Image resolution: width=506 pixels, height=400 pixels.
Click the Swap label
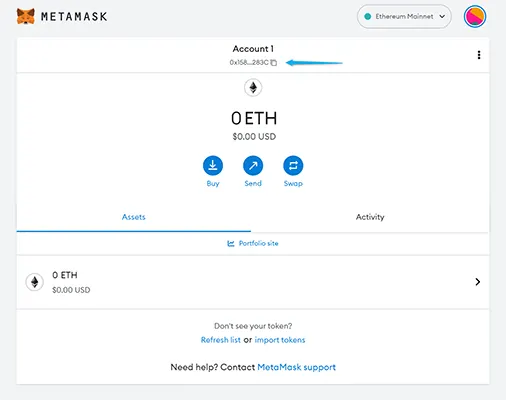pos(293,183)
